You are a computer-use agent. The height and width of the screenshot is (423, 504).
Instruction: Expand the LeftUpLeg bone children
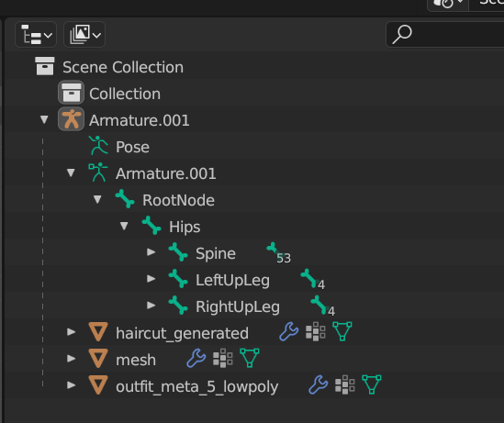(x=151, y=279)
